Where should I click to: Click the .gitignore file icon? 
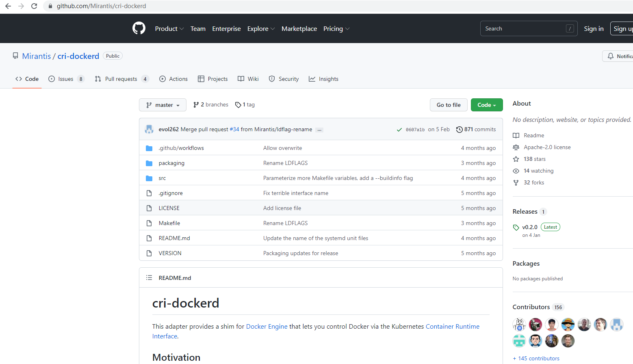click(149, 193)
